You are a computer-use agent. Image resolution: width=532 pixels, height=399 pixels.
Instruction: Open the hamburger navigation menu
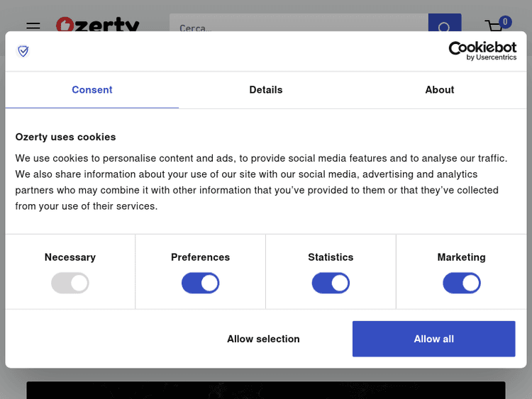pyautogui.click(x=33, y=26)
